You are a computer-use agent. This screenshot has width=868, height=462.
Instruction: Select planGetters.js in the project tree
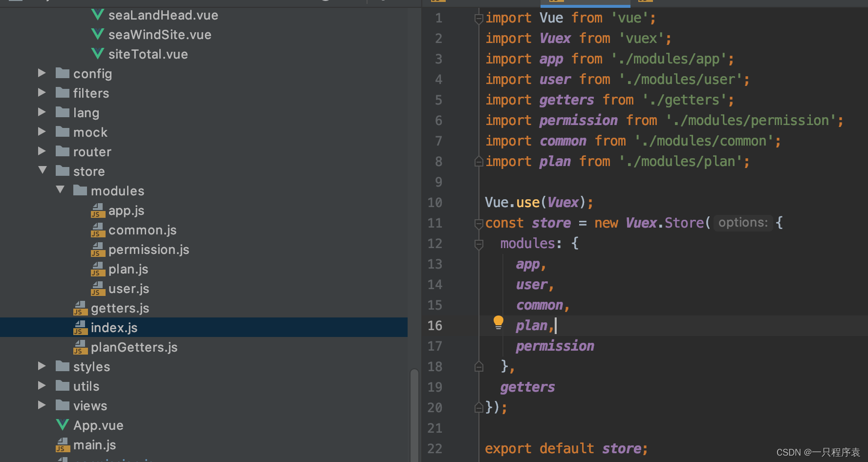(134, 347)
